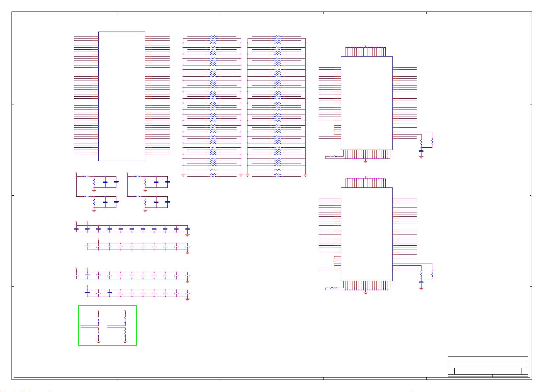The height and width of the screenshot is (392, 554).
Task: Select the resistor left of lower-right chip's bottom pins
Action: [x=333, y=288]
